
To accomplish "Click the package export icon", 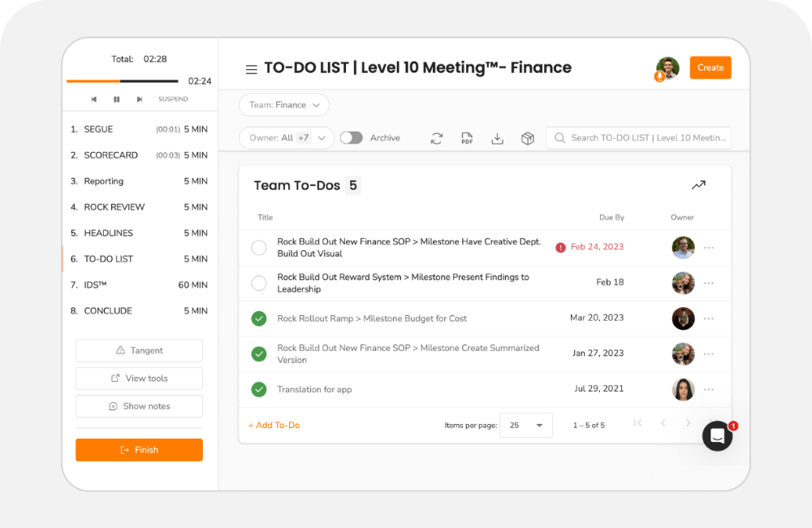I will (x=527, y=138).
